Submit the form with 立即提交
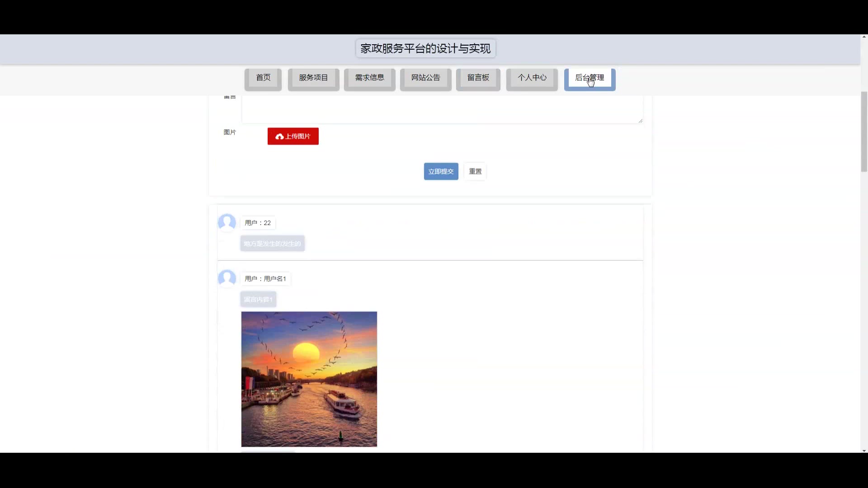This screenshot has width=868, height=488. 441,171
